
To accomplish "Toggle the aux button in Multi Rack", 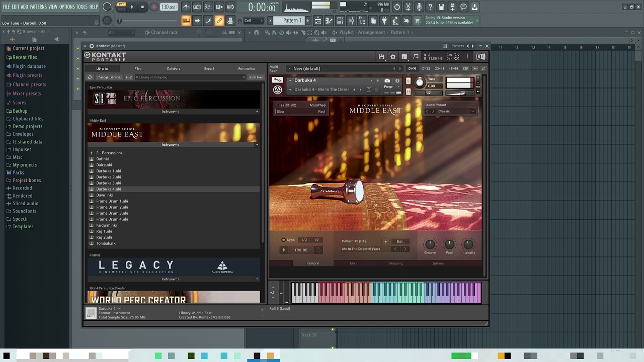I will 474,68.
